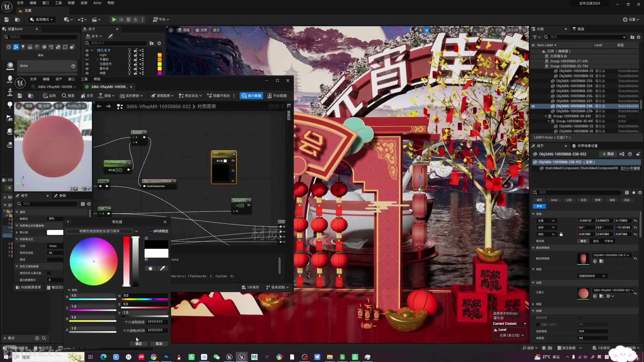Click Apply in the material editor toolbar
Image resolution: width=644 pixels, height=362 pixels.
(x=49, y=96)
